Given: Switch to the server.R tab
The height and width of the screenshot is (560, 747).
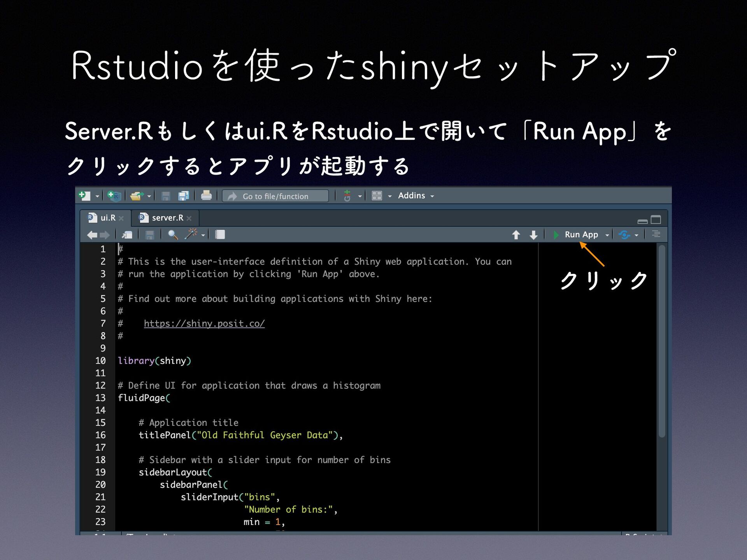Looking at the screenshot, I should click(x=167, y=218).
